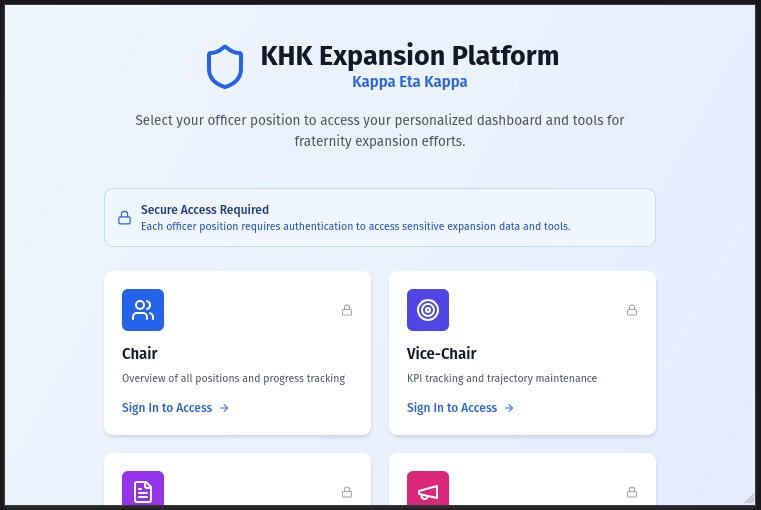761x510 pixels.
Task: Click 'Each officer position requires authentication' text
Action: pyautogui.click(x=356, y=226)
